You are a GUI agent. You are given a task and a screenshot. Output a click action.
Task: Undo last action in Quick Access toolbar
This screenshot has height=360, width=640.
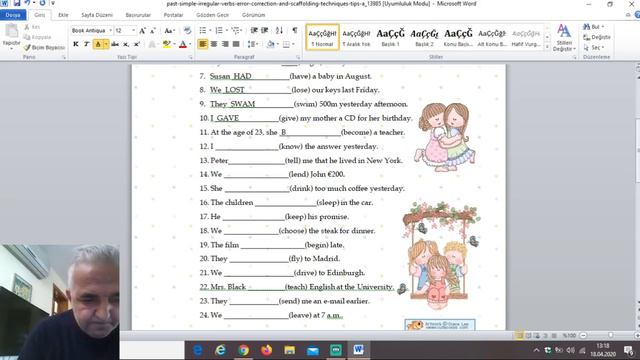pyautogui.click(x=27, y=3)
